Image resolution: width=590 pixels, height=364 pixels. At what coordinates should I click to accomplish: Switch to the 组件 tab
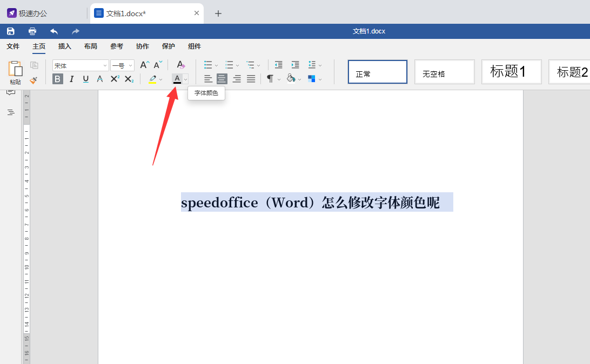tap(195, 46)
